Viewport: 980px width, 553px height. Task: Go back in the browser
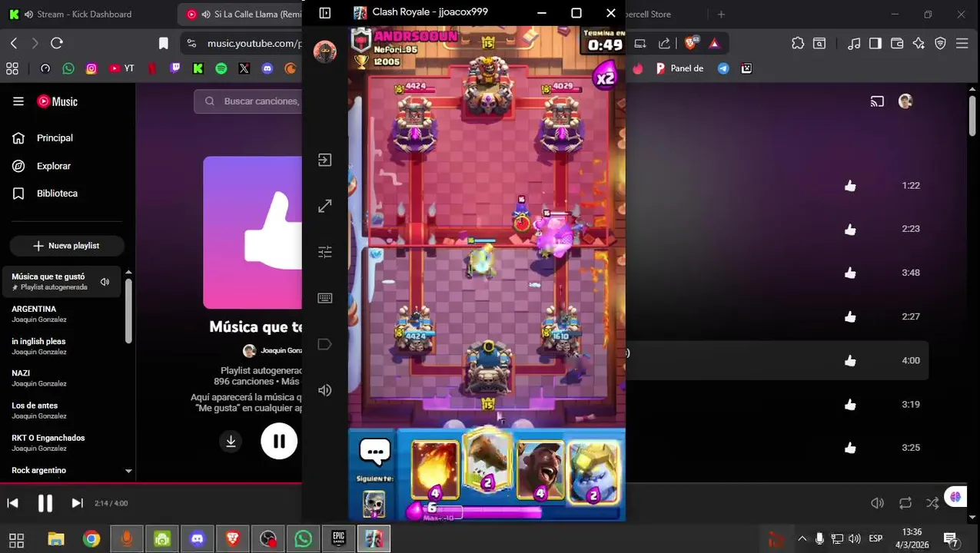point(14,44)
